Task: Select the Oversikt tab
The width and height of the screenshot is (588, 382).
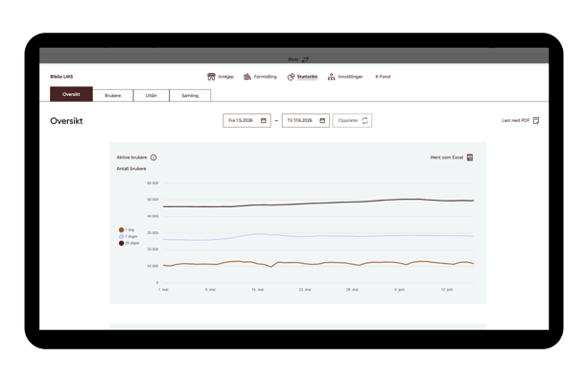Action: pos(71,94)
